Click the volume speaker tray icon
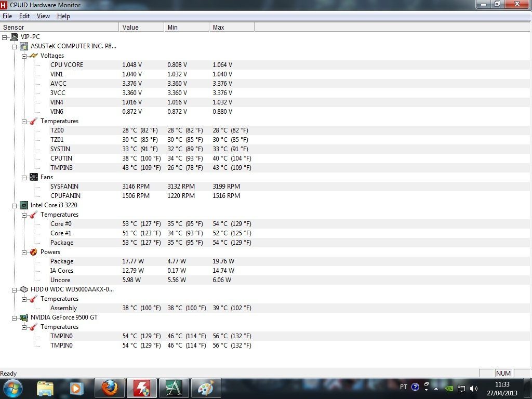The height and width of the screenshot is (399, 532). 474,388
